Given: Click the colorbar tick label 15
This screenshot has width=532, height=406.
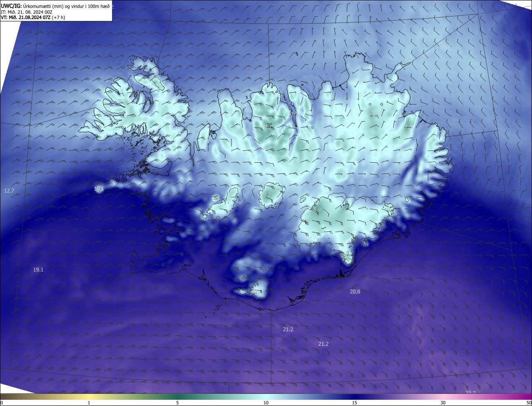Looking at the screenshot, I should pos(355,403).
